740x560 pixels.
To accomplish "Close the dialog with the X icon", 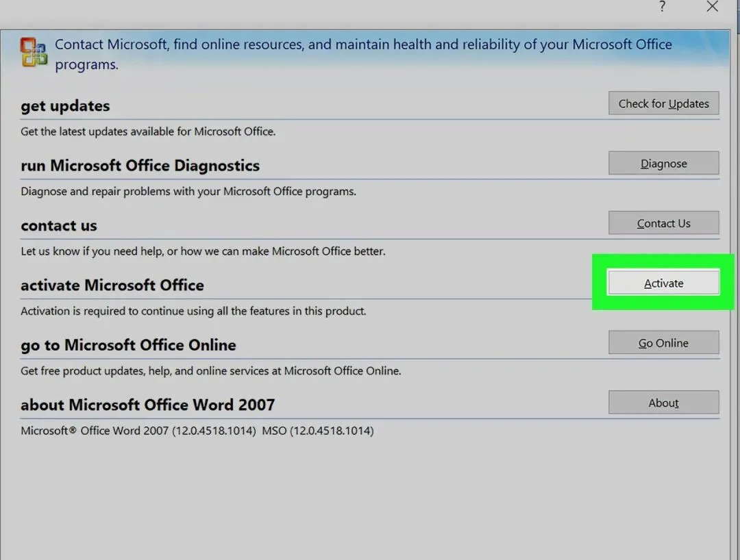I will tap(712, 7).
